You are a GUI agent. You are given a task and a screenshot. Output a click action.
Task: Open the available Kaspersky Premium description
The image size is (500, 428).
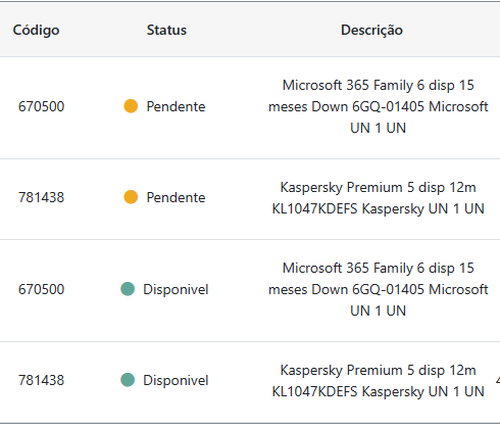(x=378, y=381)
